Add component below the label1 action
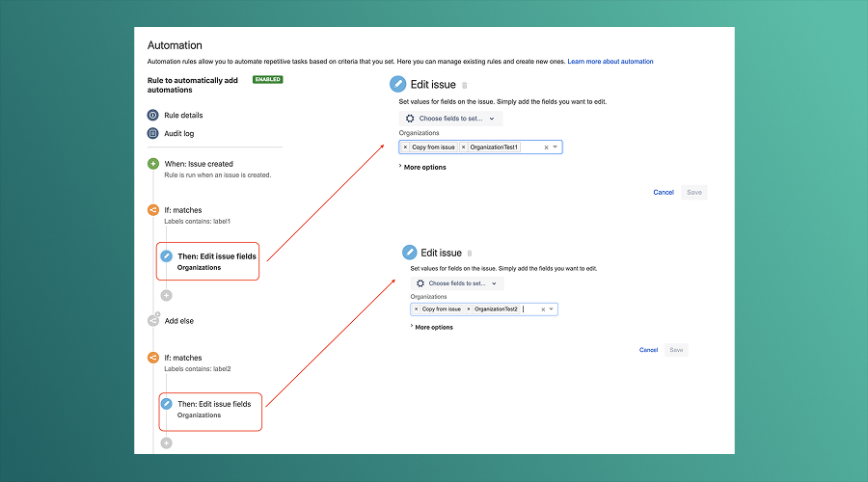Image resolution: width=868 pixels, height=482 pixels. [x=166, y=296]
